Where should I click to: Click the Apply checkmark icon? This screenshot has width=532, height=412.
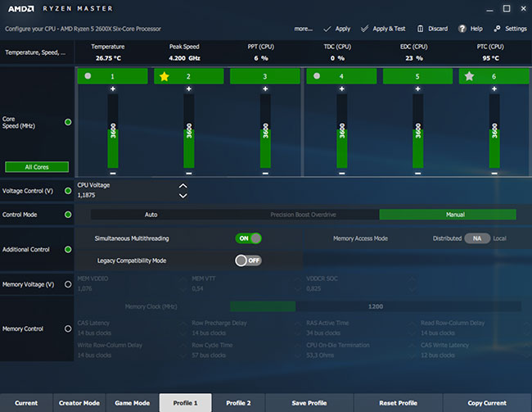pyautogui.click(x=327, y=29)
